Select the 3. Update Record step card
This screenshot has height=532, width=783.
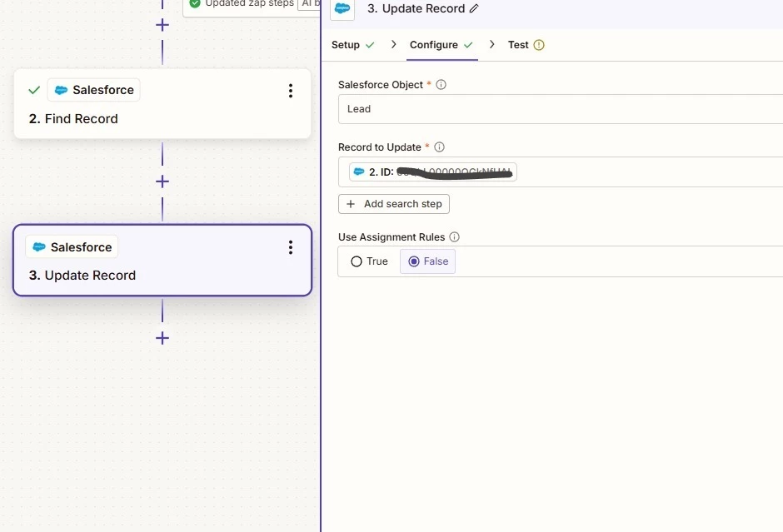162,260
